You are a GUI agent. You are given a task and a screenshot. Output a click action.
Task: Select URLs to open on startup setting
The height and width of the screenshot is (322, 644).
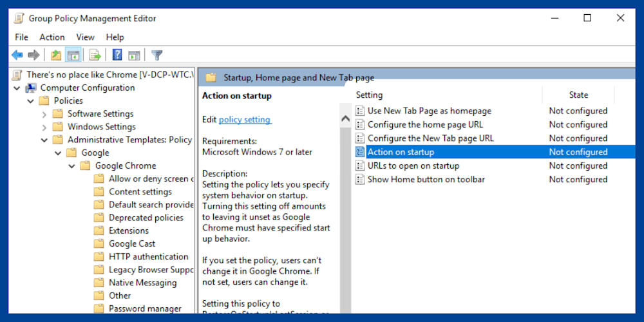(x=413, y=166)
